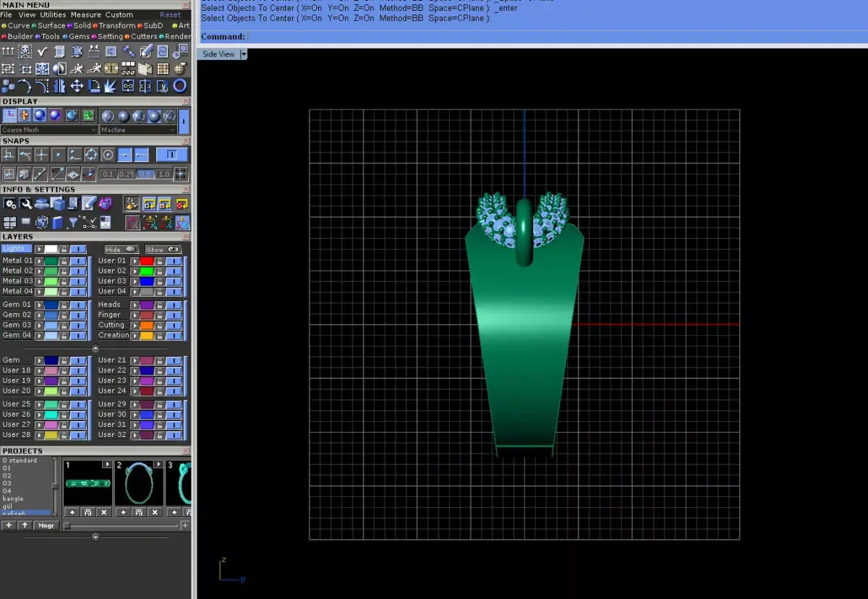This screenshot has width=868, height=599.
Task: Click the green four-pane viewport icon
Action: (x=88, y=115)
